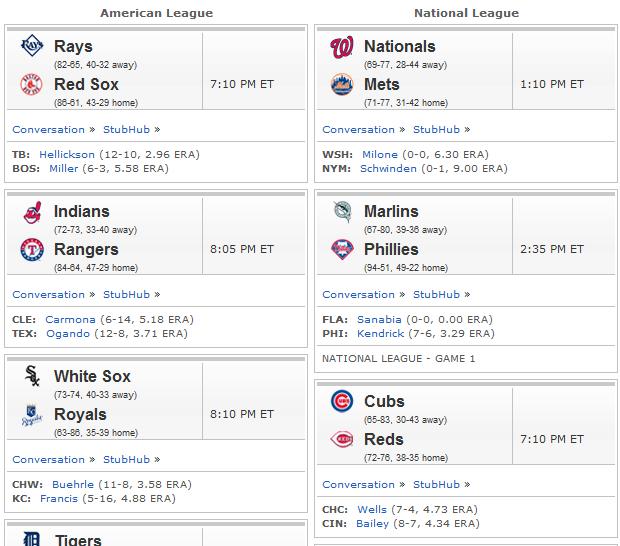Open pitcher Buehrle's profile link

pos(73,484)
